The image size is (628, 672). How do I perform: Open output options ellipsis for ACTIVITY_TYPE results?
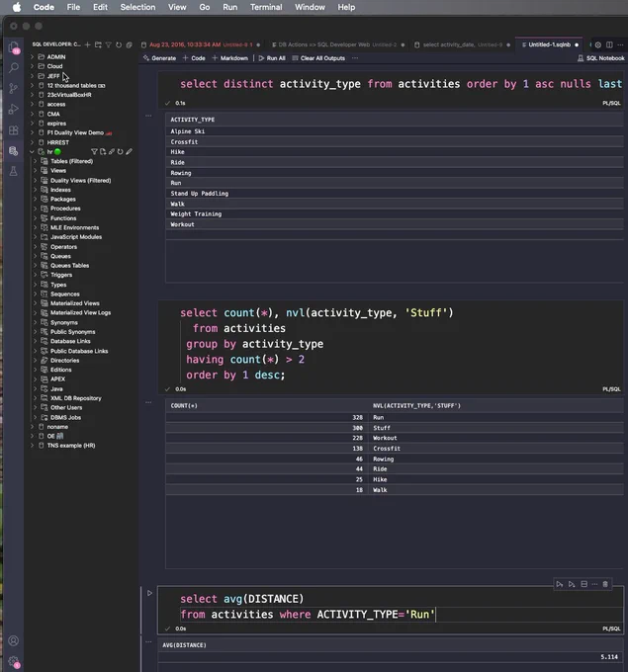click(x=148, y=116)
